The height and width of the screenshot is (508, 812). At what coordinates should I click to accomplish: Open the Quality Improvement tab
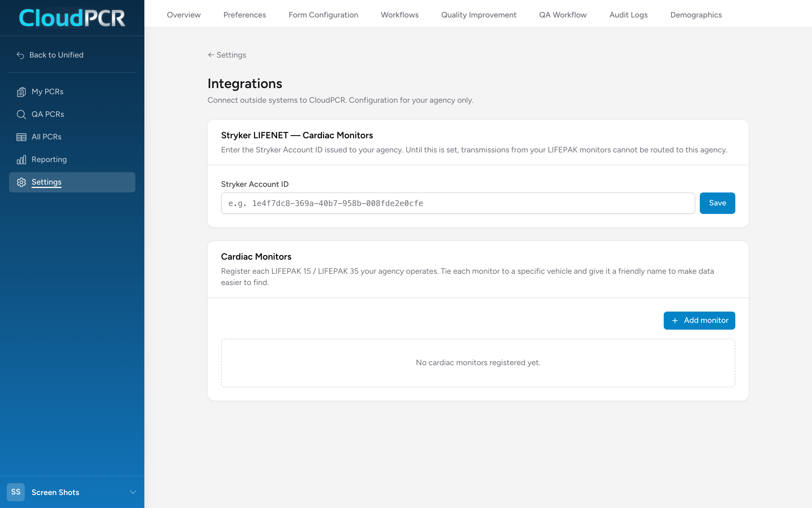[478, 15]
